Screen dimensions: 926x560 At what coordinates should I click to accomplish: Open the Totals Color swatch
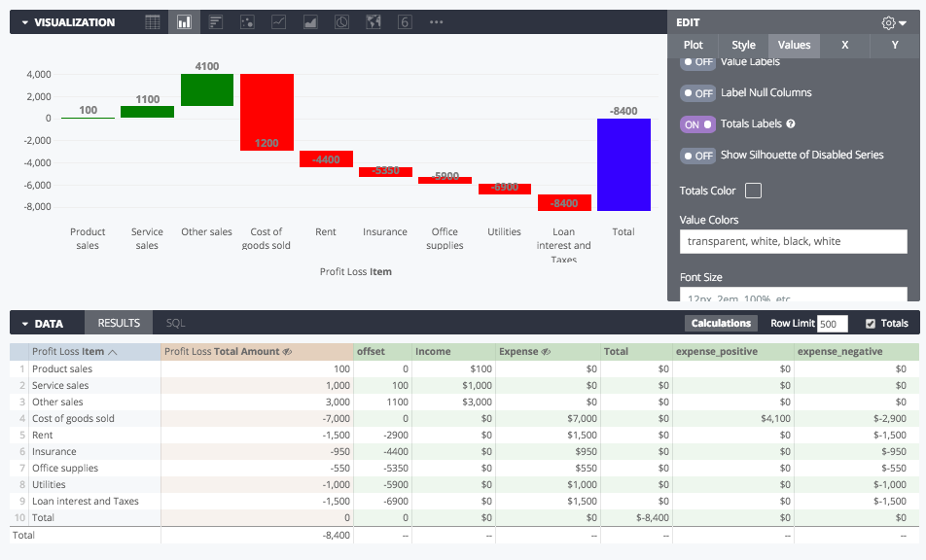pos(753,191)
